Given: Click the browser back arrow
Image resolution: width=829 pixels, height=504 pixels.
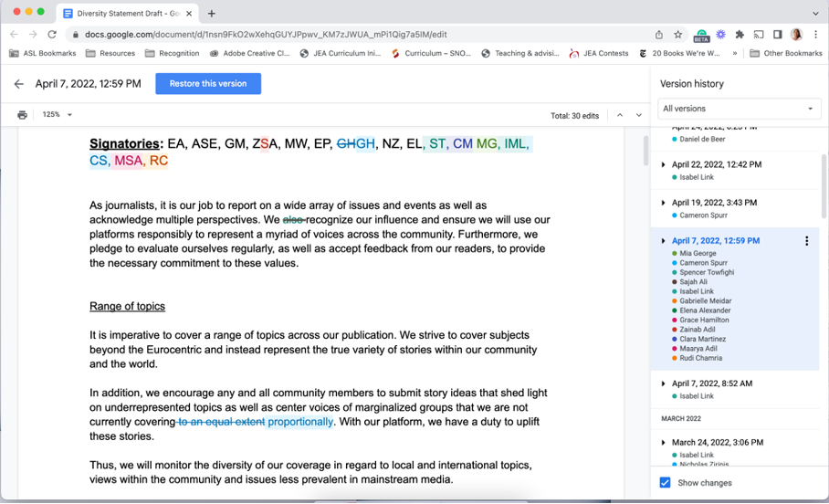Looking at the screenshot, I should tap(15, 35).
